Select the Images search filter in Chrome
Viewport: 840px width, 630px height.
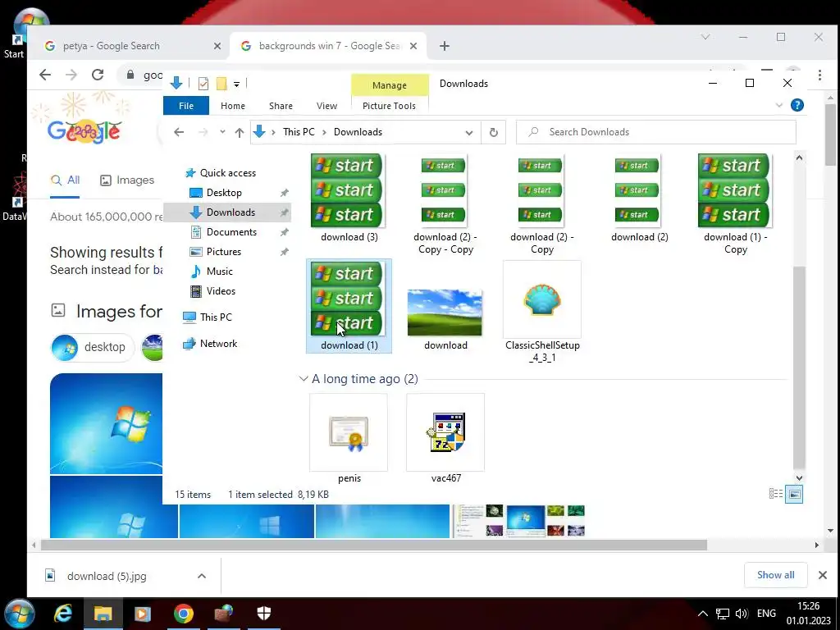pyautogui.click(x=127, y=180)
